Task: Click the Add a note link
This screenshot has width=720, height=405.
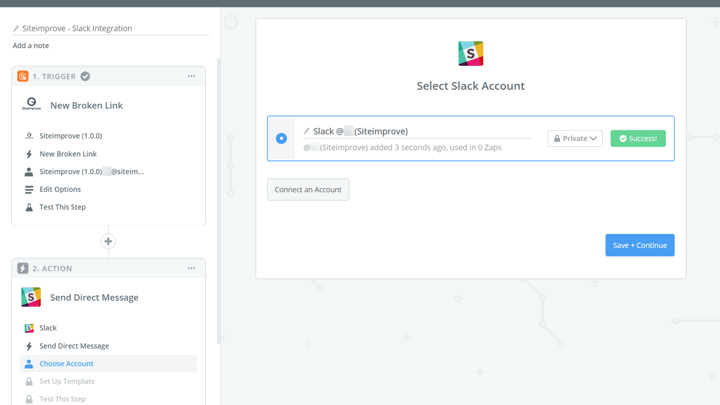Action: [31, 46]
